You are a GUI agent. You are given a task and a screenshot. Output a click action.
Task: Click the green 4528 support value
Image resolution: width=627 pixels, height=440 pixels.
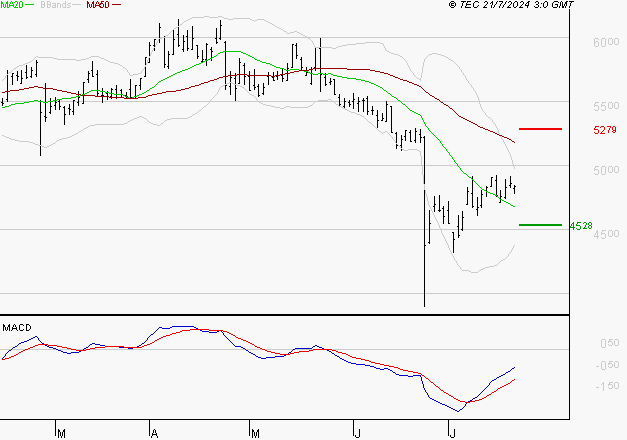[x=581, y=226]
